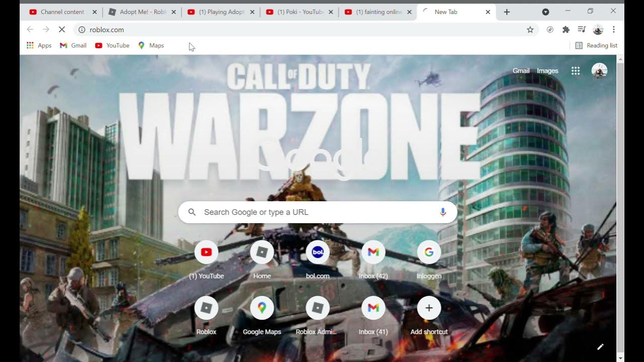
Task: Go back to the previous page
Action: 30,30
